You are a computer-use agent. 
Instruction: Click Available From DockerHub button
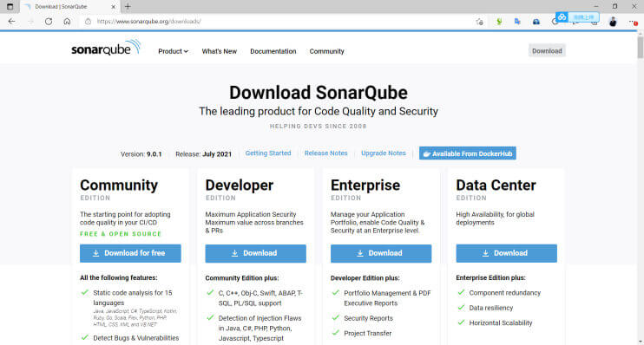pyautogui.click(x=468, y=153)
